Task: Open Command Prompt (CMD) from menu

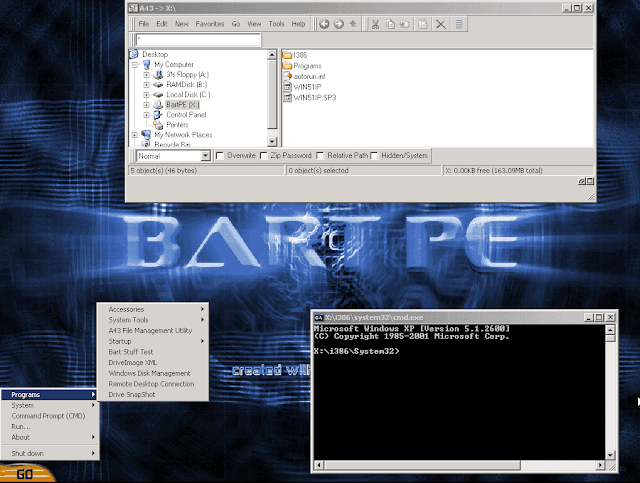Action: click(49, 416)
